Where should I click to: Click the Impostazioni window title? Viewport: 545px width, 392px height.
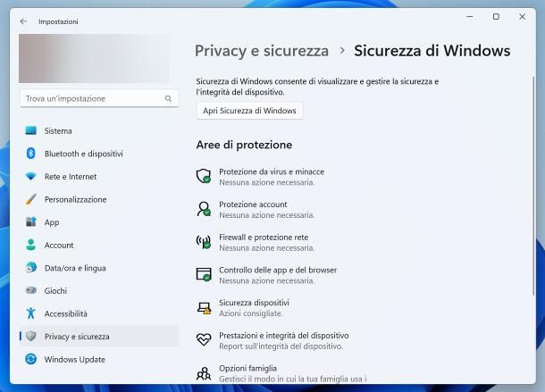[58, 21]
